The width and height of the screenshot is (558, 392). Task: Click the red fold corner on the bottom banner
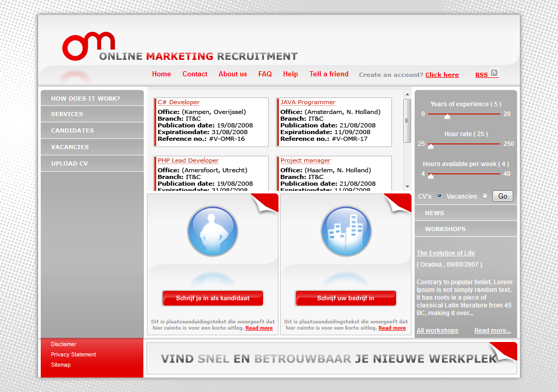(x=506, y=351)
